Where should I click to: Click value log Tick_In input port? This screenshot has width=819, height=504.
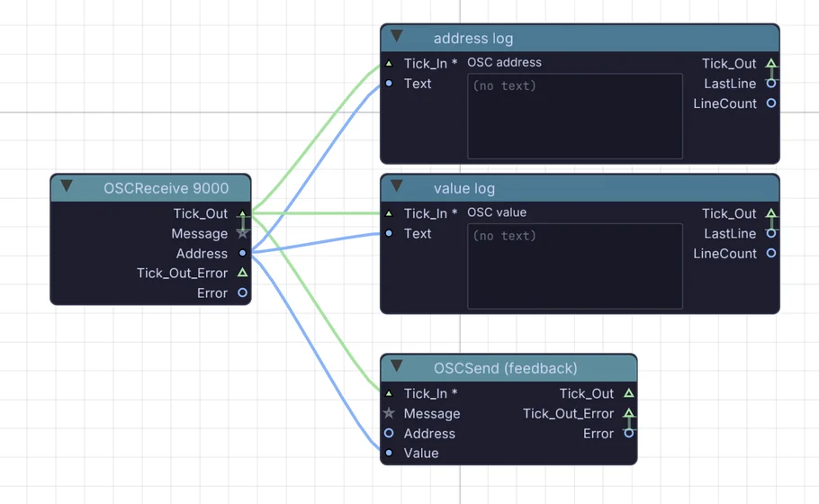click(x=389, y=213)
